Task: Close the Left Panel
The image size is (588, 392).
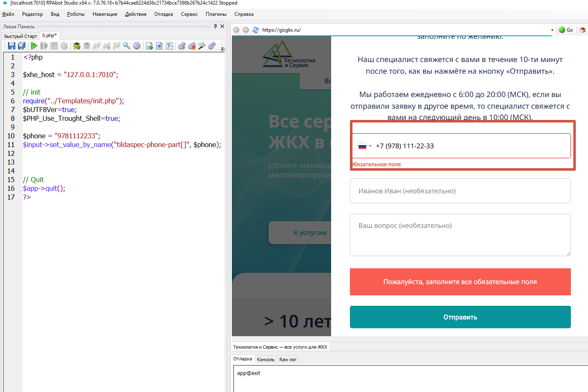Action: point(222,26)
